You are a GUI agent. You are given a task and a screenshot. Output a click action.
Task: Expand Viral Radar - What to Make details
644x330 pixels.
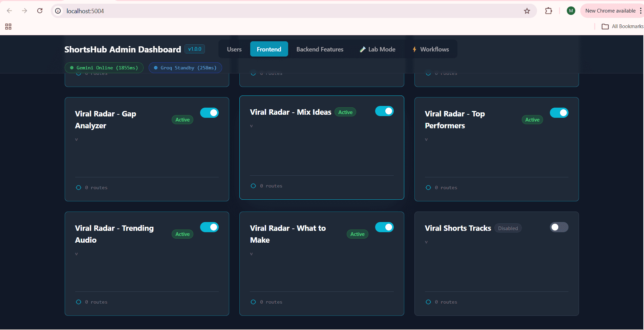click(251, 254)
